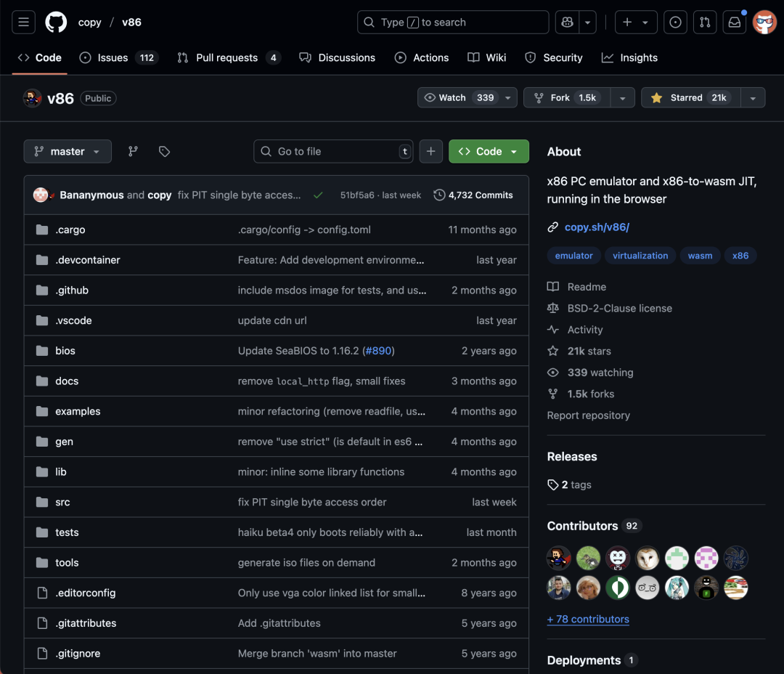
Task: Expand the Fork options dropdown arrow
Action: click(623, 97)
